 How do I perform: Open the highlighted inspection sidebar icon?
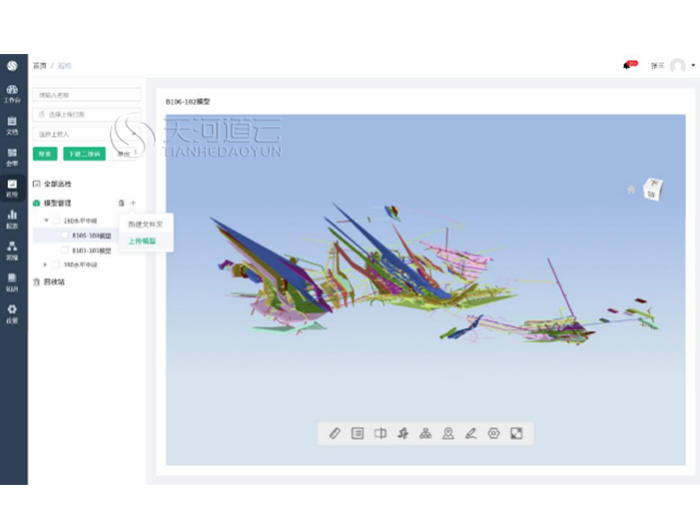(x=12, y=188)
